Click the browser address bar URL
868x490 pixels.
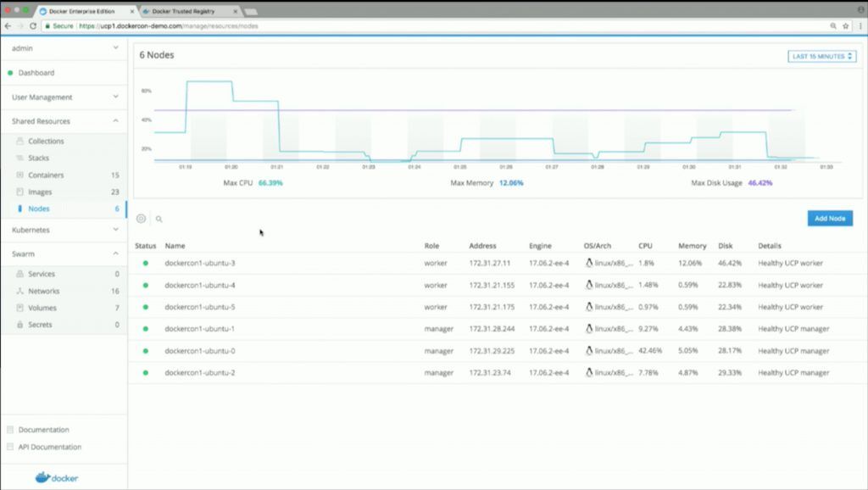[x=169, y=26]
